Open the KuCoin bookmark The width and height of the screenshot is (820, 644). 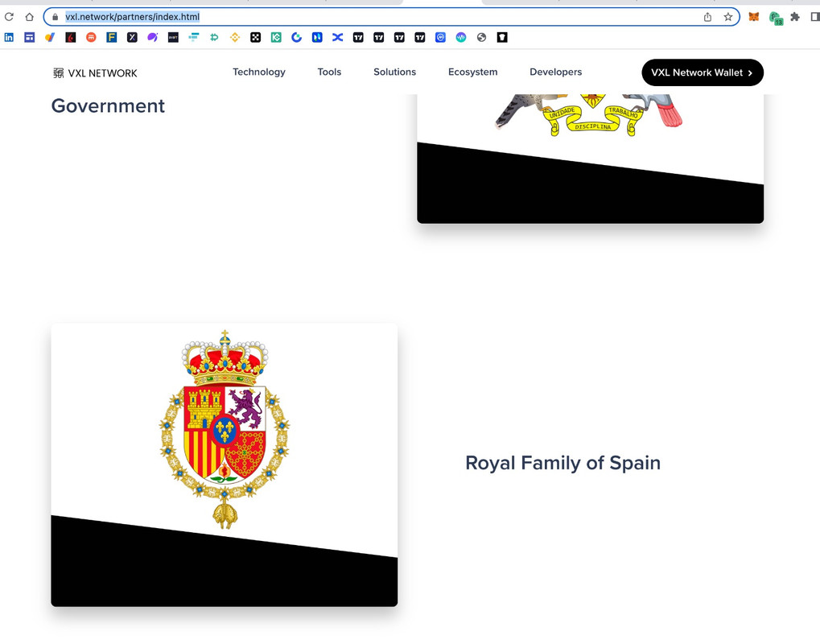point(276,37)
